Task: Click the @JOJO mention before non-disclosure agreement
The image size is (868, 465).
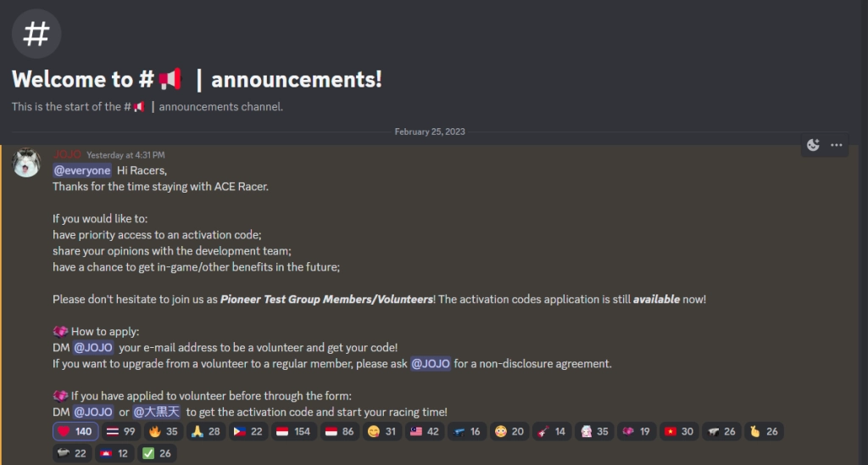Action: coord(430,364)
